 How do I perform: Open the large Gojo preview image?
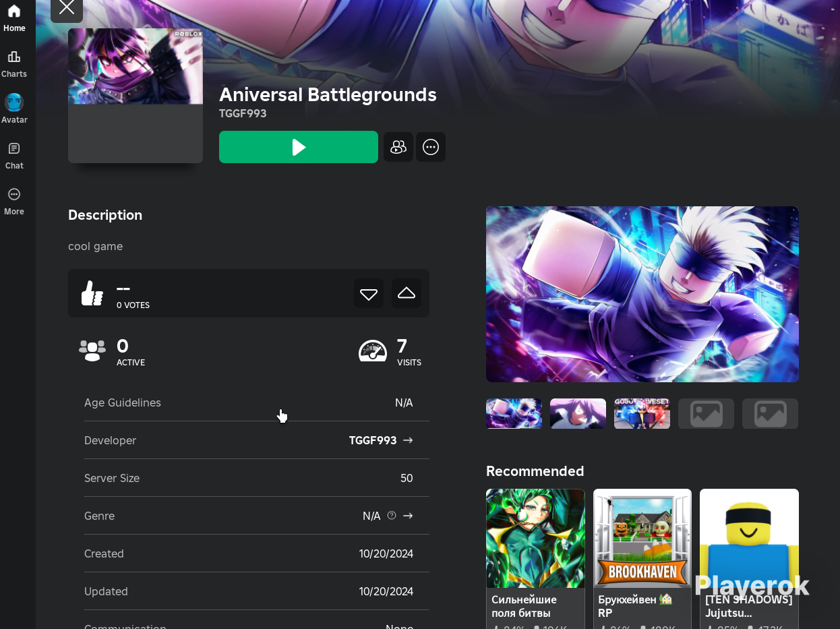coord(642,294)
